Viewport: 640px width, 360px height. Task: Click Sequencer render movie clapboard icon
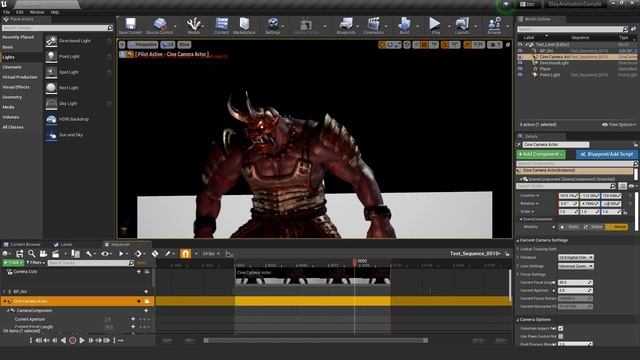(x=55, y=254)
